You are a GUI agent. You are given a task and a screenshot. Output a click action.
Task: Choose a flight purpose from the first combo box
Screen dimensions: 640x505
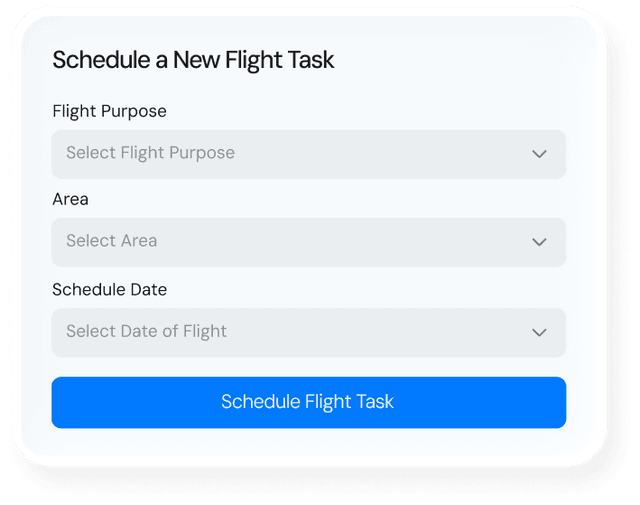(308, 154)
